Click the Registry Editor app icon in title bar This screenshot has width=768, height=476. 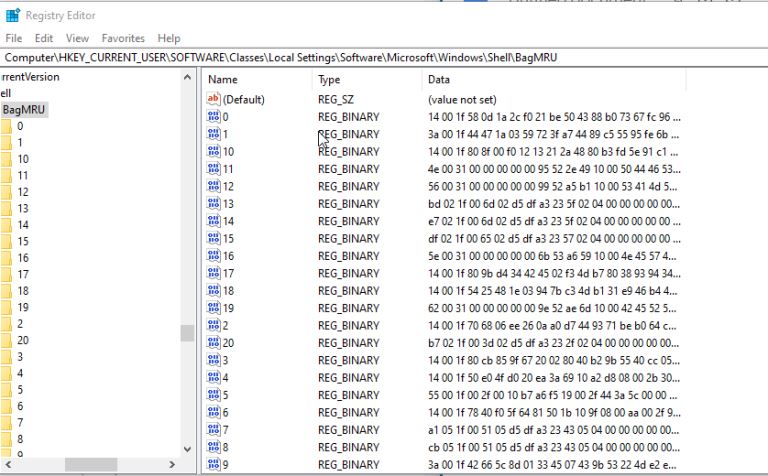point(13,16)
